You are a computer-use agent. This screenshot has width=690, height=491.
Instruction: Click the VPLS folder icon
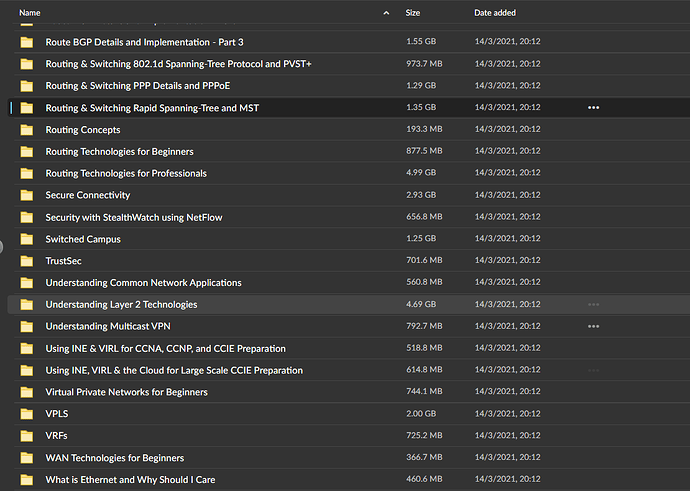coord(27,414)
